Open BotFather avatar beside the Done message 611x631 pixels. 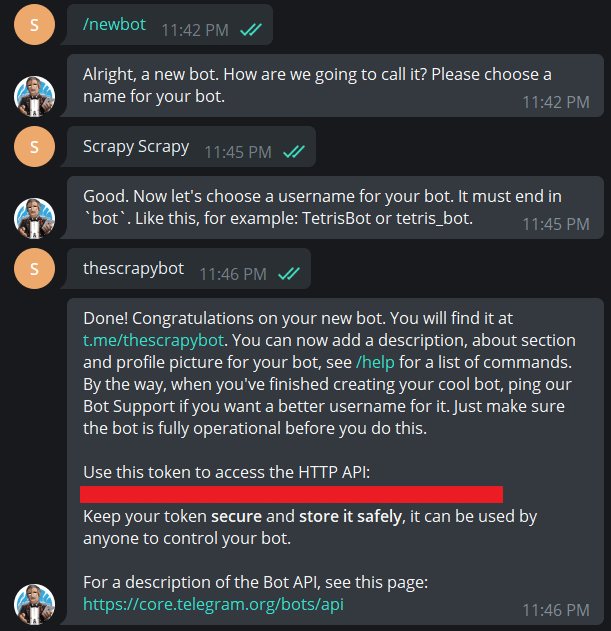pyautogui.click(x=35, y=605)
